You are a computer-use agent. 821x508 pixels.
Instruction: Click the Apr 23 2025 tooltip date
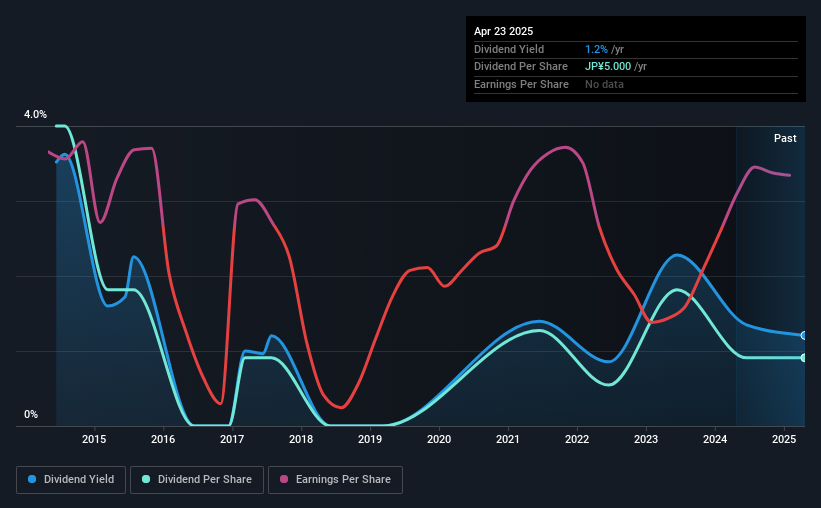point(503,31)
